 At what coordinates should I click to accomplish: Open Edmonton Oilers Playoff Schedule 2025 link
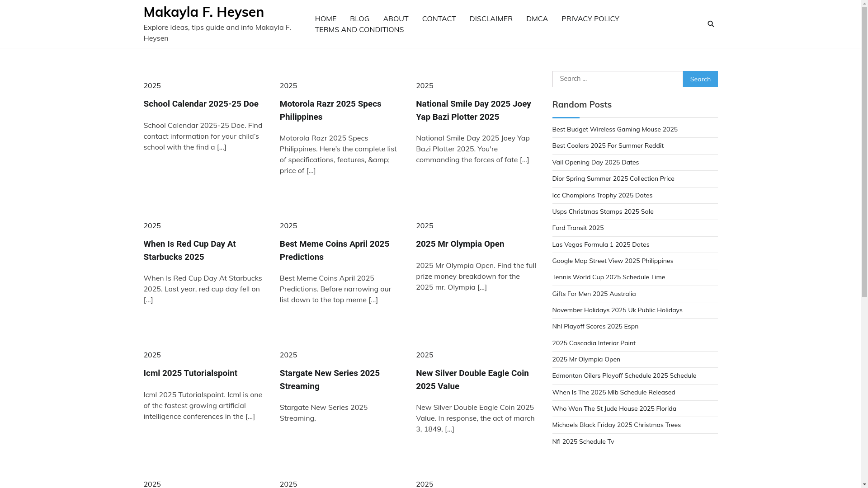[624, 375]
